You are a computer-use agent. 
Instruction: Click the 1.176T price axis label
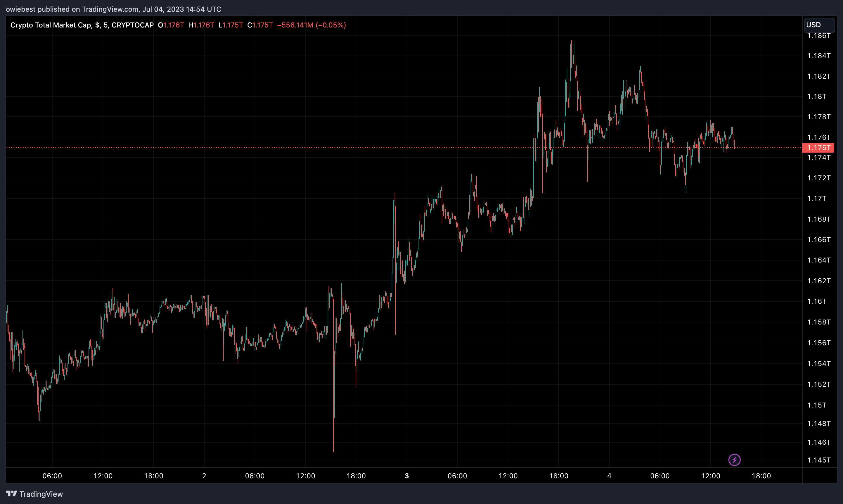click(x=818, y=137)
